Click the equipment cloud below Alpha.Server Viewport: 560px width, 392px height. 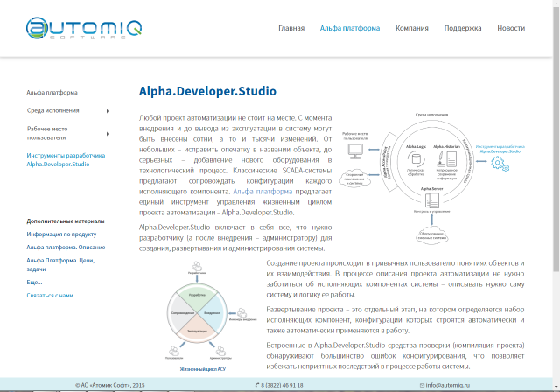click(x=431, y=235)
